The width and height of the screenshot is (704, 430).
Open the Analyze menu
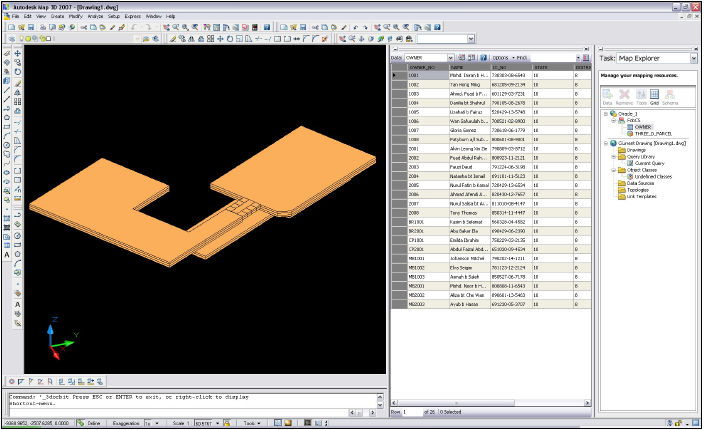(x=95, y=16)
